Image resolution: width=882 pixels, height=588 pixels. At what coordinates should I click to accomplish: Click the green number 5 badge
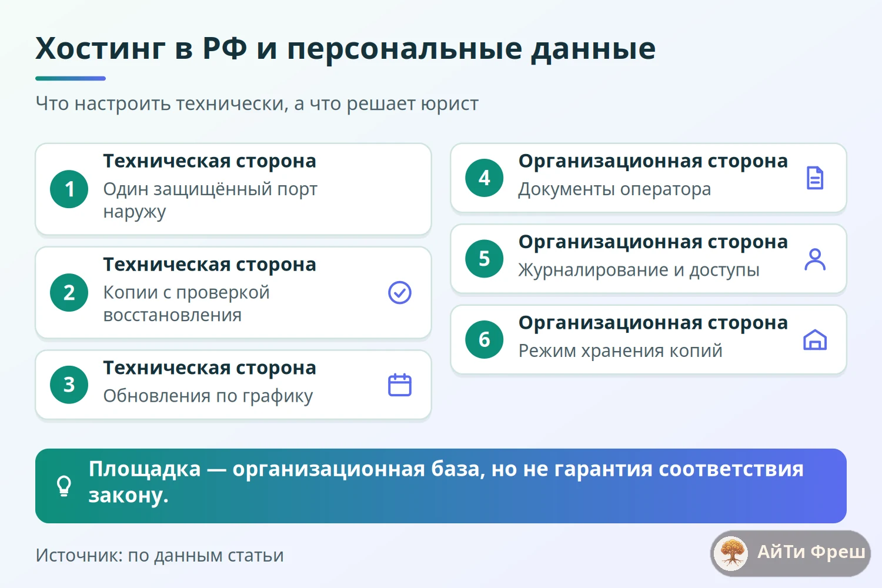[485, 259]
